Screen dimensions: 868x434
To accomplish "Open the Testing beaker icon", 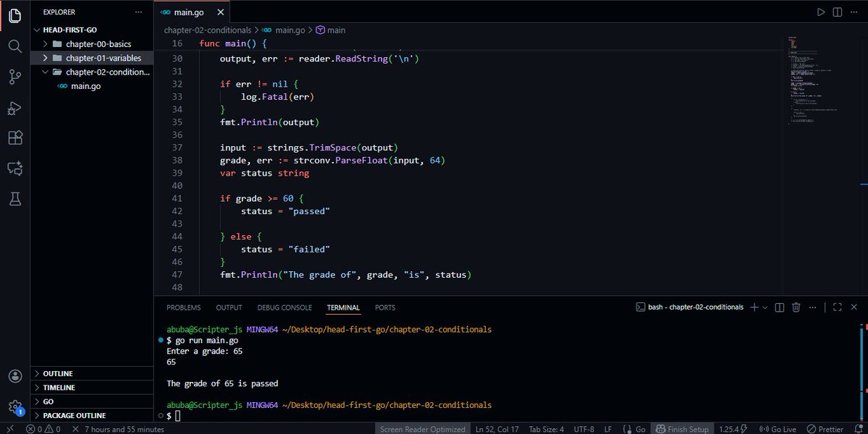I will click(15, 198).
